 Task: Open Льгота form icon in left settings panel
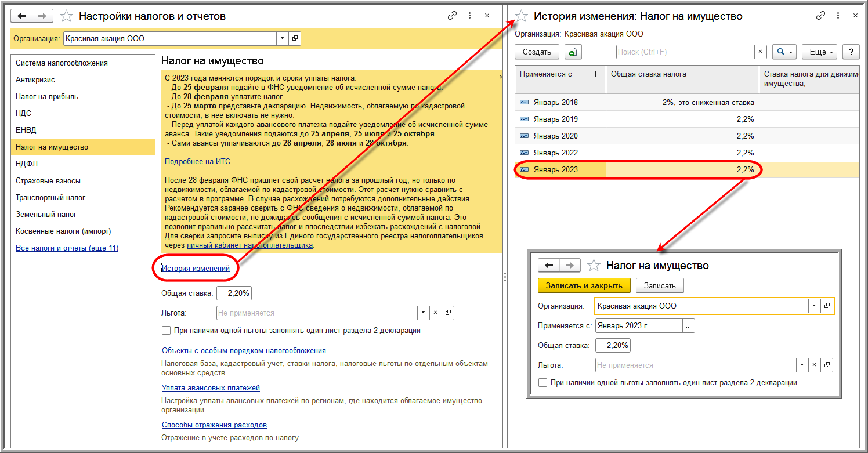click(x=448, y=313)
